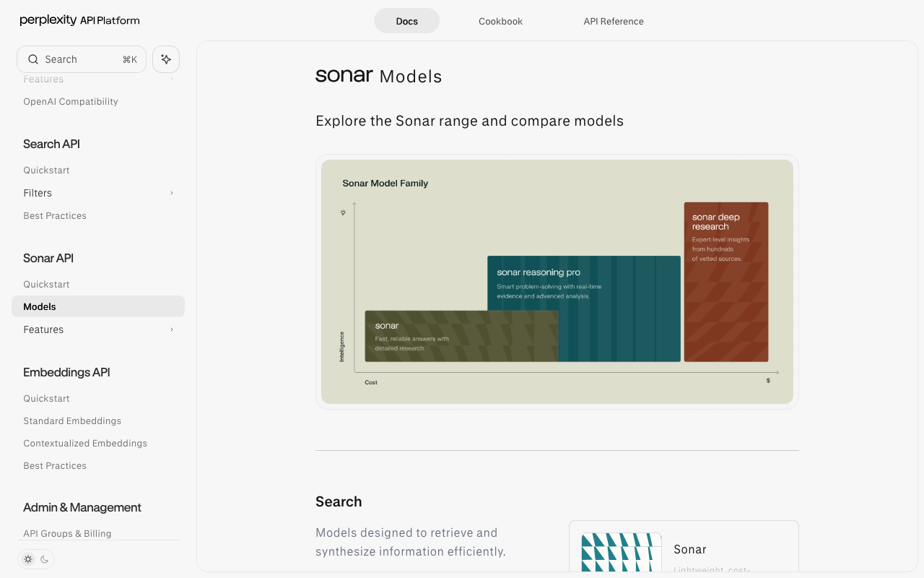Screen dimensions: 924x578
Task: Open Contextualized Embeddings page
Action: (85, 444)
